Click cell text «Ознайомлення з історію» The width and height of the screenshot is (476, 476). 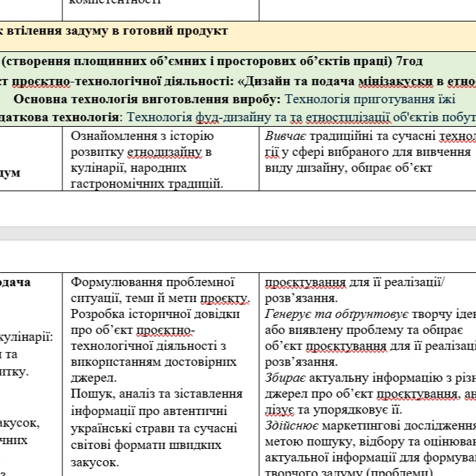(142, 136)
